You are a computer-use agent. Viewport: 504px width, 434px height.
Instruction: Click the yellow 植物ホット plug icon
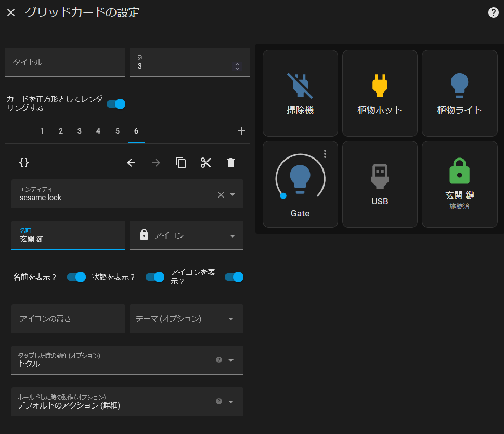380,85
